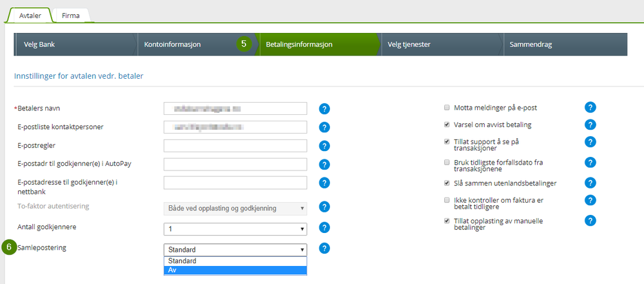Viewport: 644px width, 284px height.
Task: Open help icon for Motta meldinger på e-post
Action: [x=590, y=108]
